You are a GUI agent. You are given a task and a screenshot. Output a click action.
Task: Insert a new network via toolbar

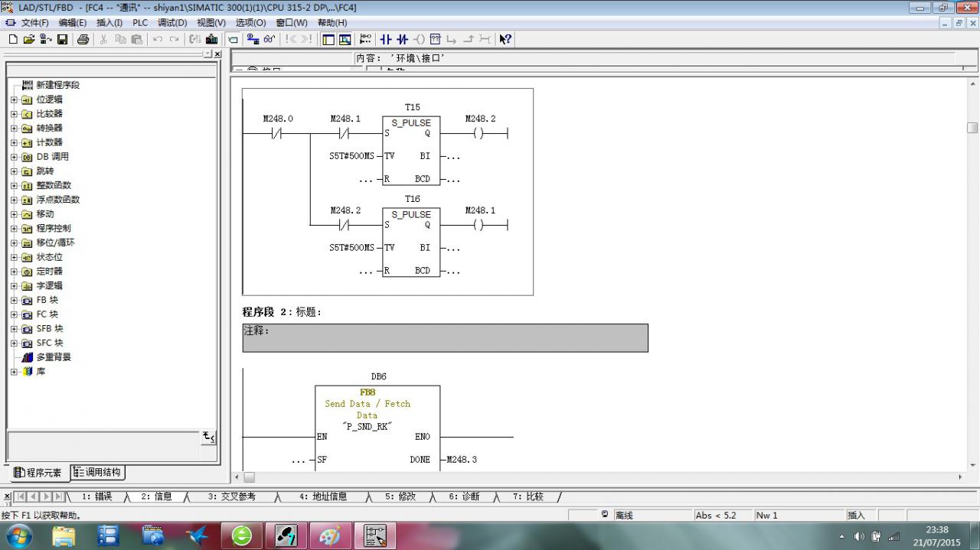pyautogui.click(x=366, y=39)
